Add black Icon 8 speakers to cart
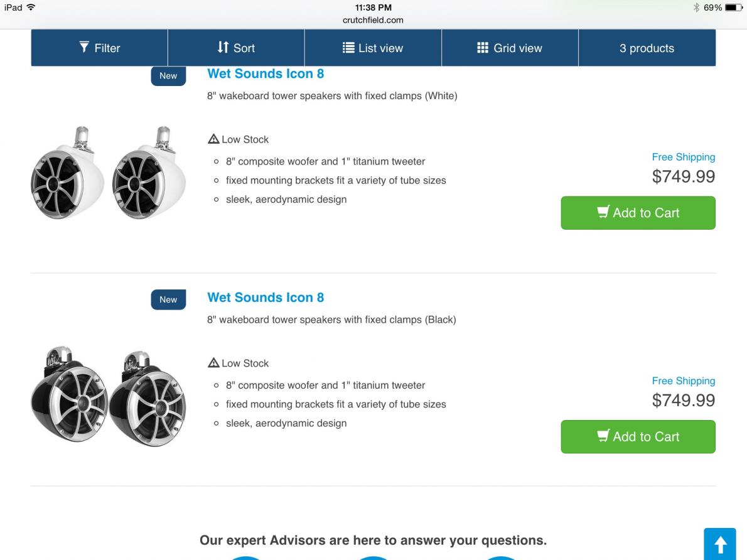 pos(638,436)
